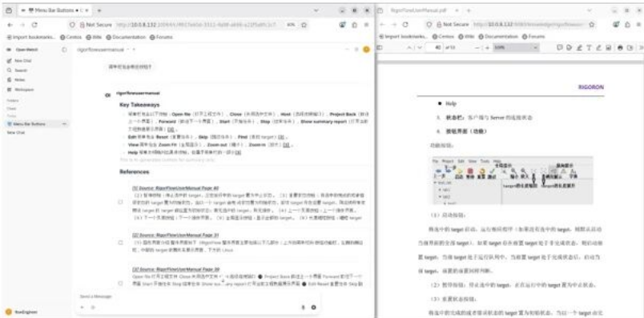Screen dimensions: 644x318
Task: Bookmark the chat page using the star icon
Action: [x=304, y=25]
